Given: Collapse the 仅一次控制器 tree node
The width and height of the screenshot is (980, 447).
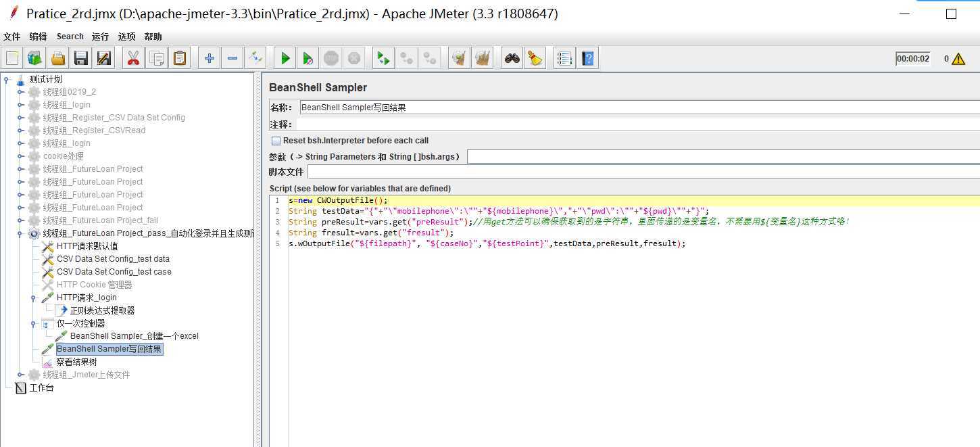Looking at the screenshot, I should [34, 324].
